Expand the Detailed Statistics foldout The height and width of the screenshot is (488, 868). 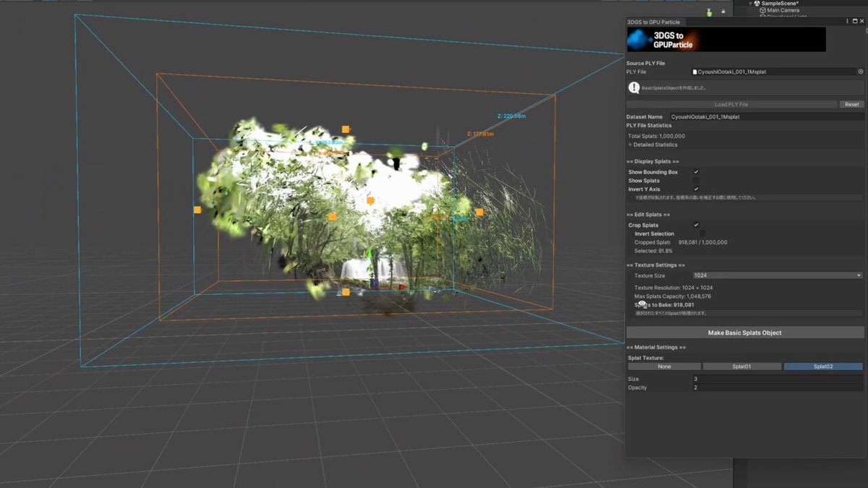click(x=630, y=145)
